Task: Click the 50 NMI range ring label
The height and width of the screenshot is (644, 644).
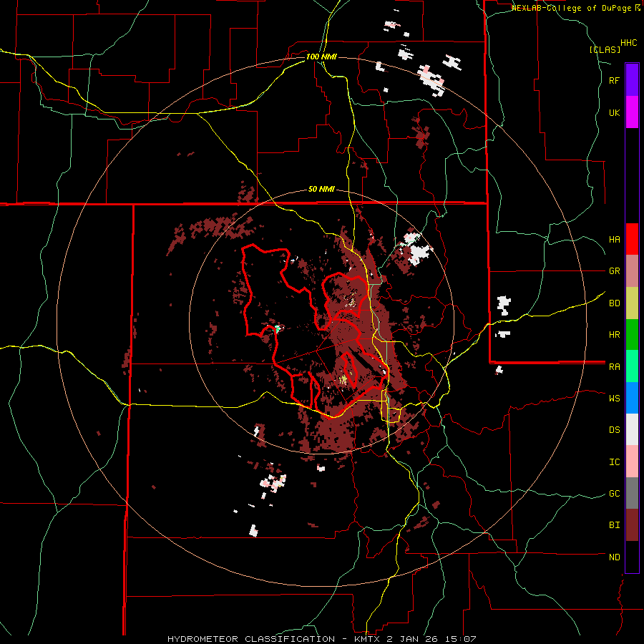Action: (x=321, y=190)
